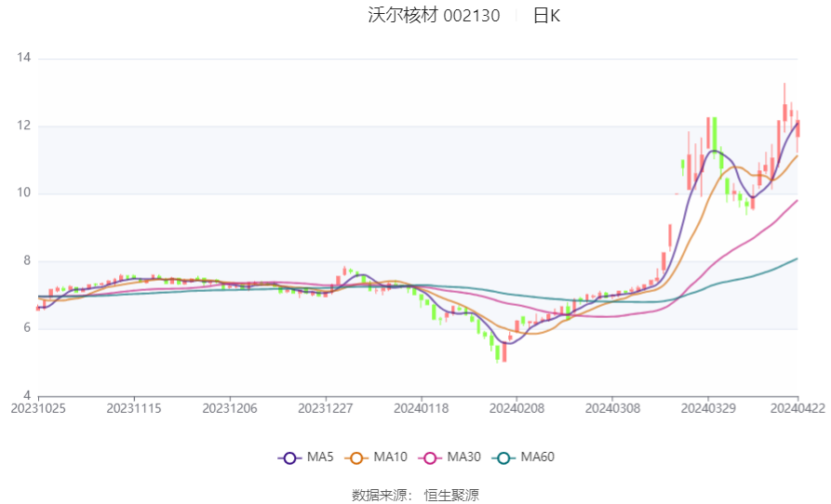Click the x-axis date 20240308
Viewport: 831px width, 504px height.
pyautogui.click(x=612, y=409)
